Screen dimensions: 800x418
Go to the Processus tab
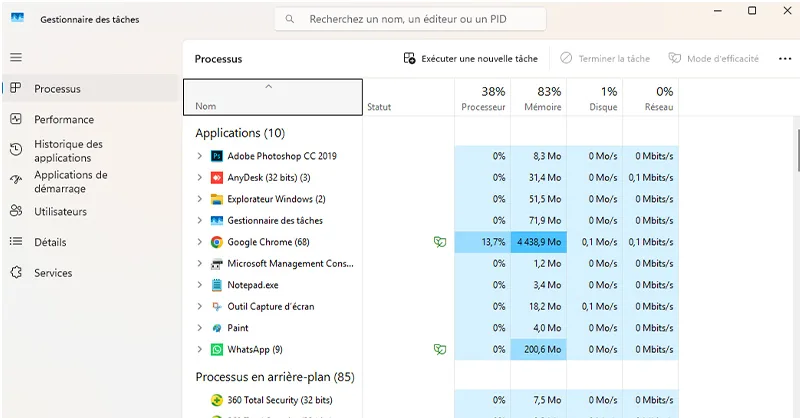click(x=91, y=88)
